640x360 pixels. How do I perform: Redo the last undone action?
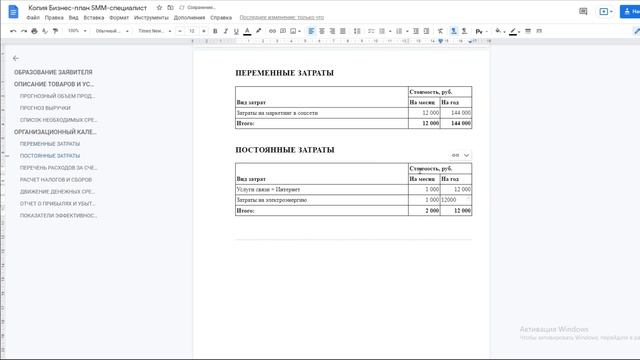click(24, 31)
